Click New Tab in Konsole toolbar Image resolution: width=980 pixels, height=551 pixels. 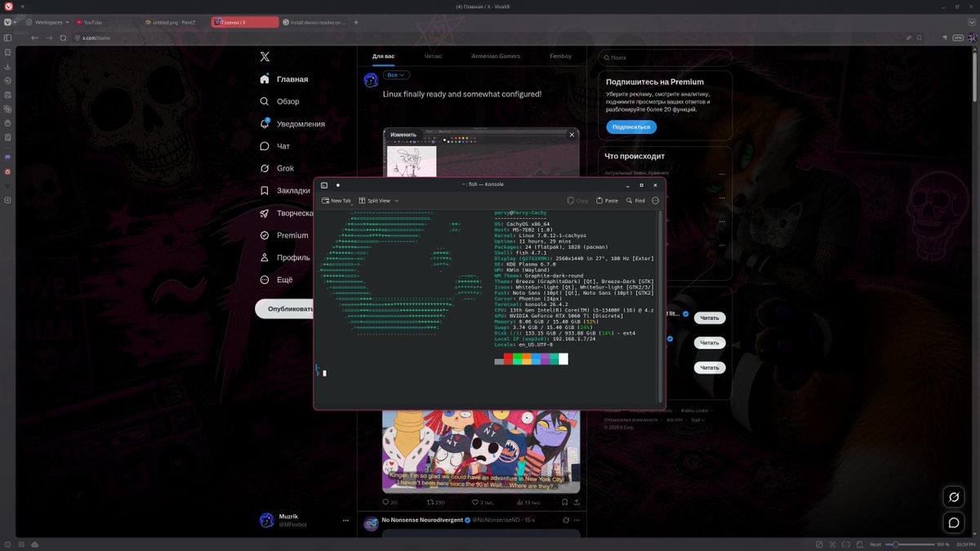[x=336, y=200]
